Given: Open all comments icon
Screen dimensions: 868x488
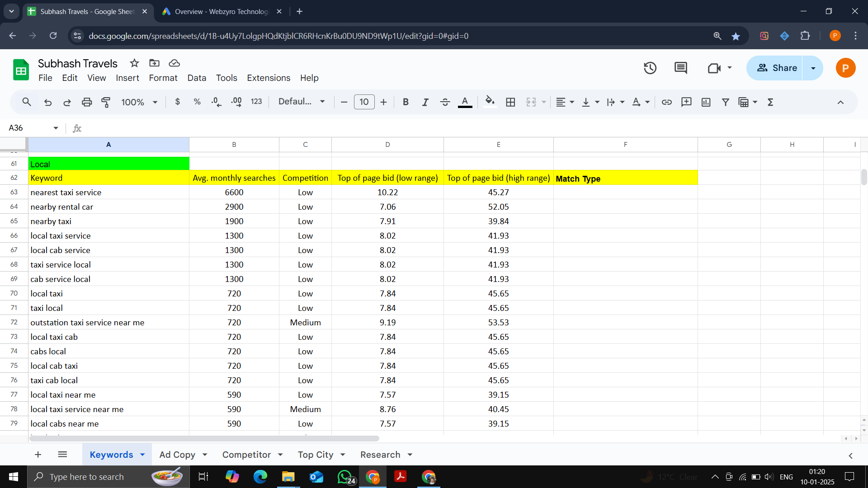Looking at the screenshot, I should (681, 68).
